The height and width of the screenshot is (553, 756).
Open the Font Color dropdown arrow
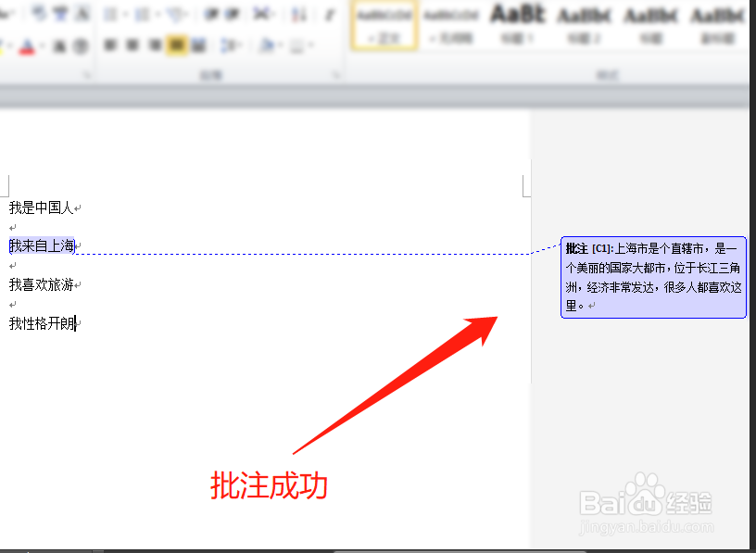(x=41, y=44)
